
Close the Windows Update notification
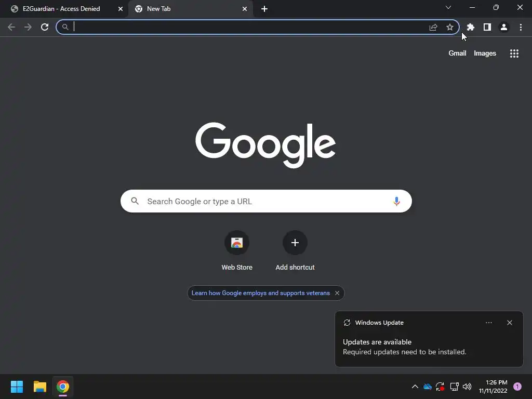pyautogui.click(x=510, y=323)
